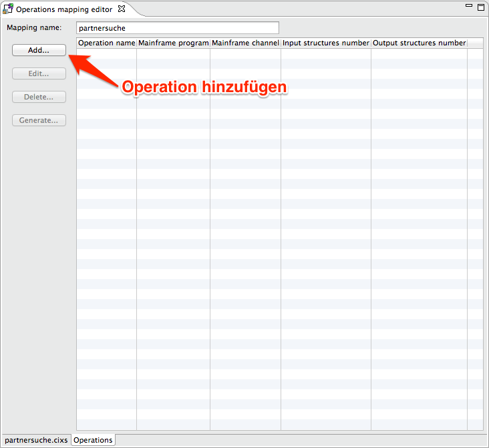The height and width of the screenshot is (448, 489).
Task: Click the Operations mapping editor tab icon
Action: coord(9,9)
